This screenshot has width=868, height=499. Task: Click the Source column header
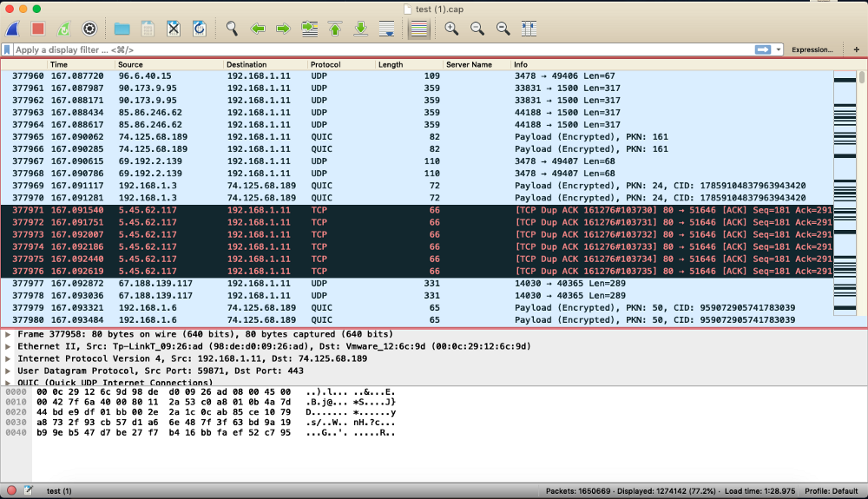(130, 65)
